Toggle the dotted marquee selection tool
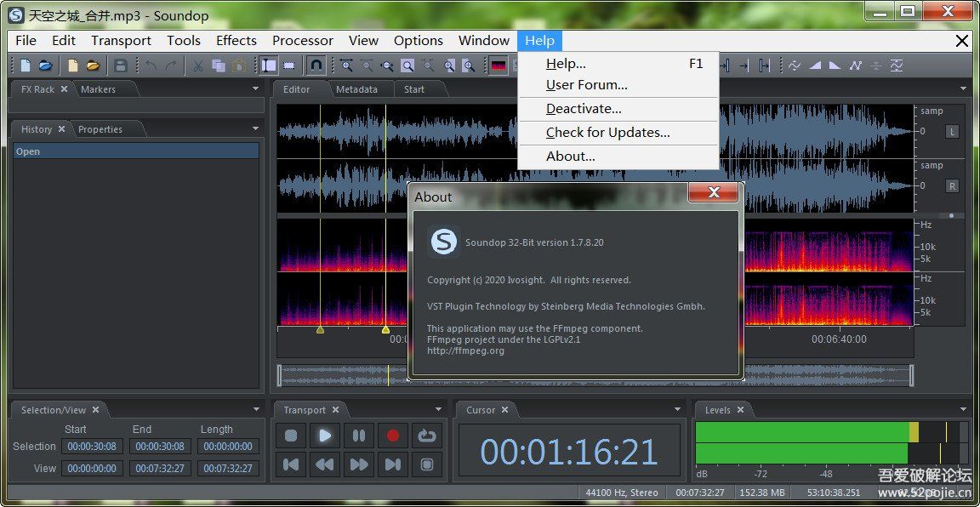 coord(288,65)
